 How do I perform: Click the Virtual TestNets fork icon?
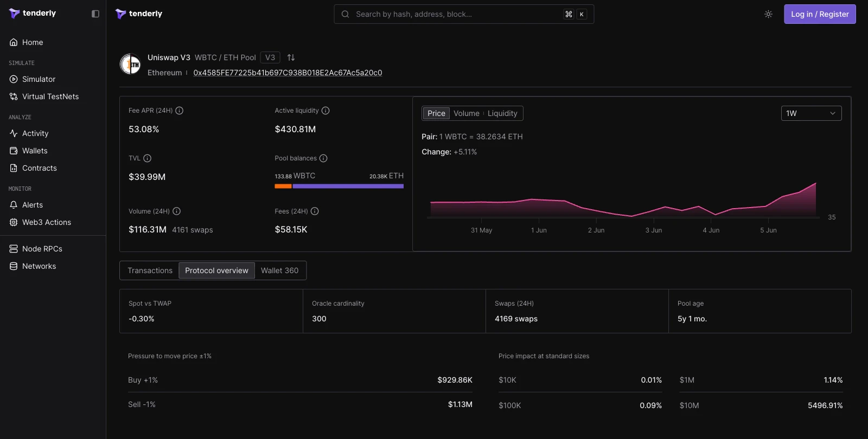pos(14,96)
